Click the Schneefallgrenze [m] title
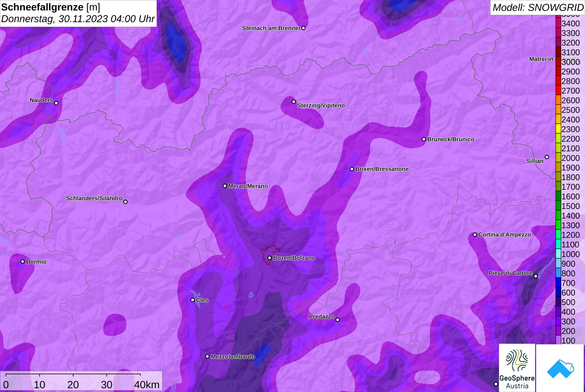Screen dimensions: 585x392 [x=51, y=7]
